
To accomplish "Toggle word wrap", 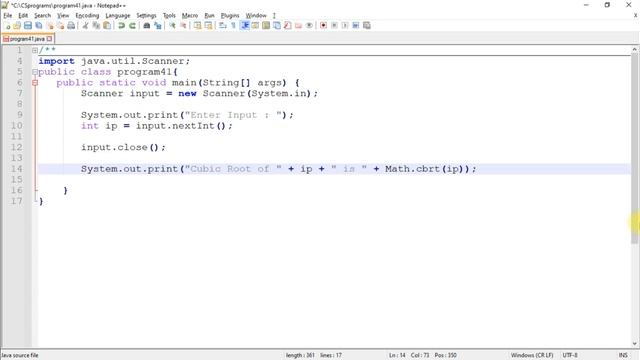I will pyautogui.click(x=223, y=26).
